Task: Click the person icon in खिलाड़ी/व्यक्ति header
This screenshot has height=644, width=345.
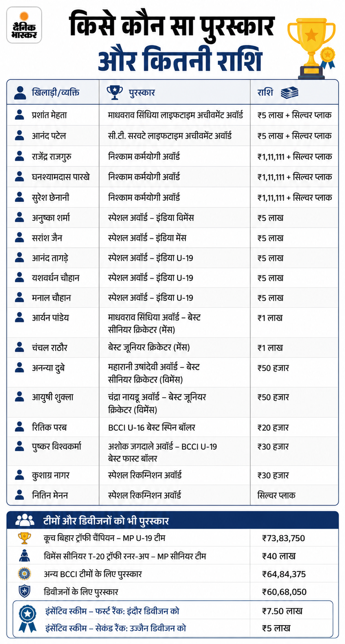Action: (x=20, y=92)
